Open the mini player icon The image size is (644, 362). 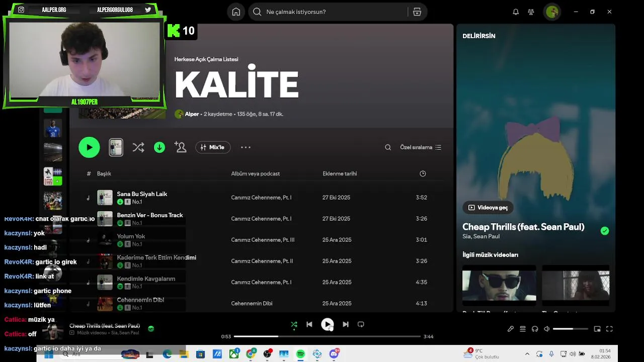point(597,329)
